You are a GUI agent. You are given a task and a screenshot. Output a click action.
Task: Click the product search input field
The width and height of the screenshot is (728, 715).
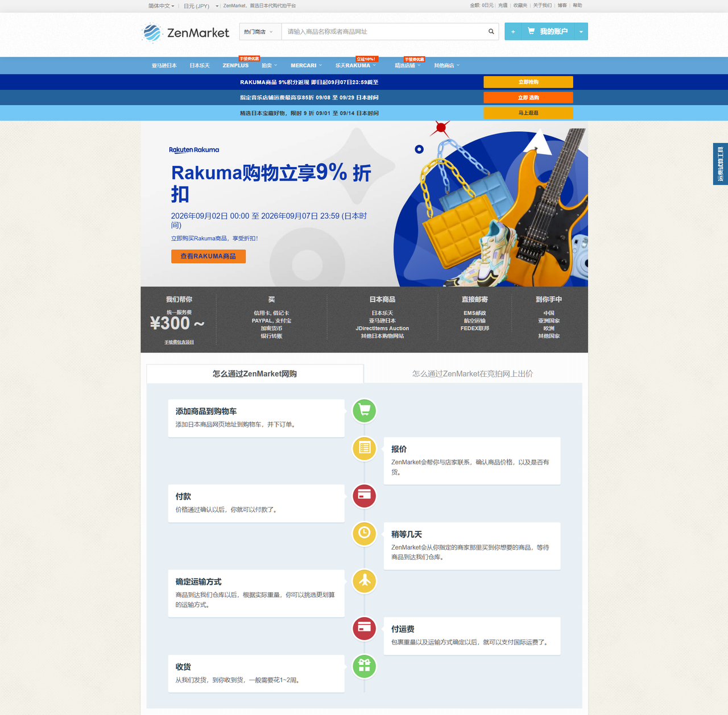tap(384, 32)
